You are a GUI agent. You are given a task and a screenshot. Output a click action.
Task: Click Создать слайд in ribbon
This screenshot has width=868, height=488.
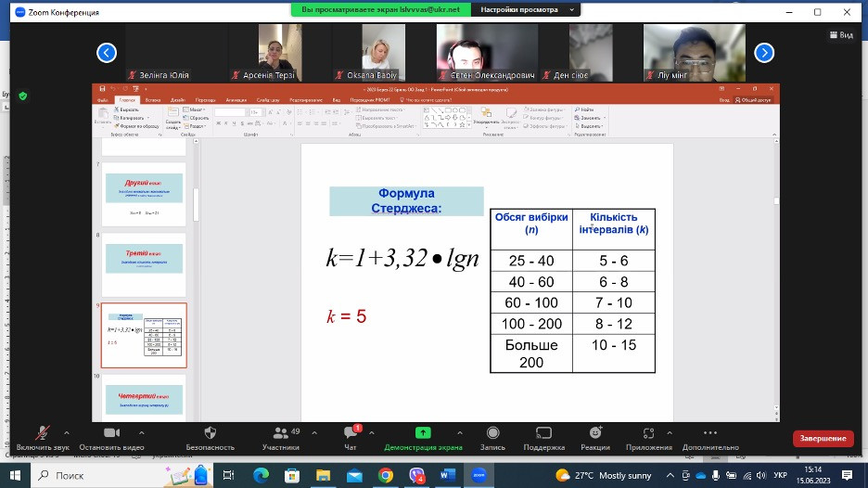tap(172, 118)
